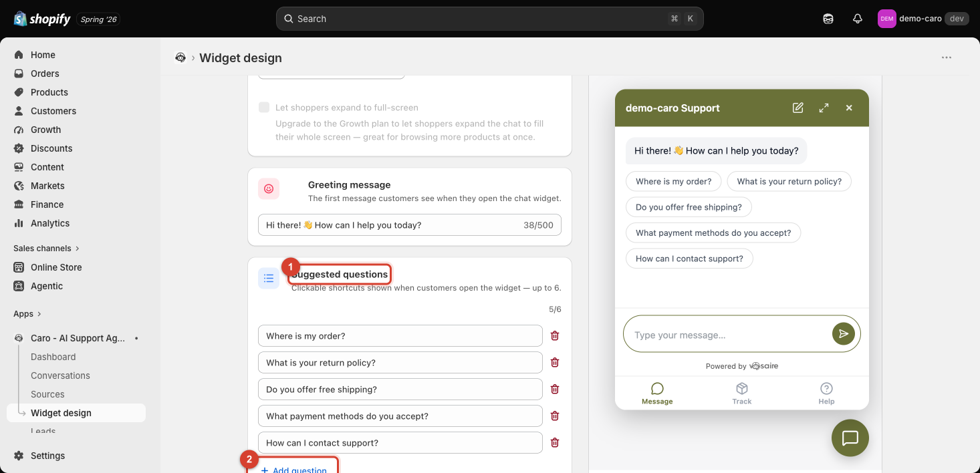The height and width of the screenshot is (473, 980).
Task: Delete the 'Where is my order?' question
Action: tap(555, 336)
